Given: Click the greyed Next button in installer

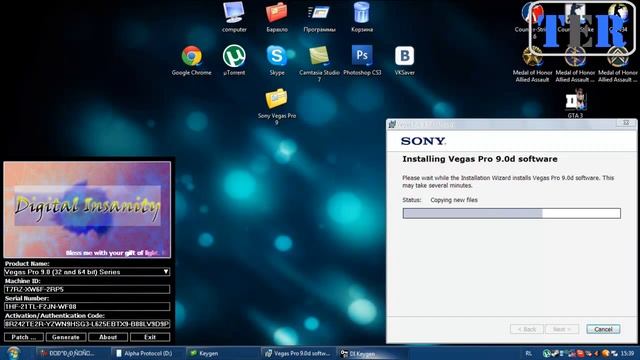Looking at the screenshot, I should 562,329.
